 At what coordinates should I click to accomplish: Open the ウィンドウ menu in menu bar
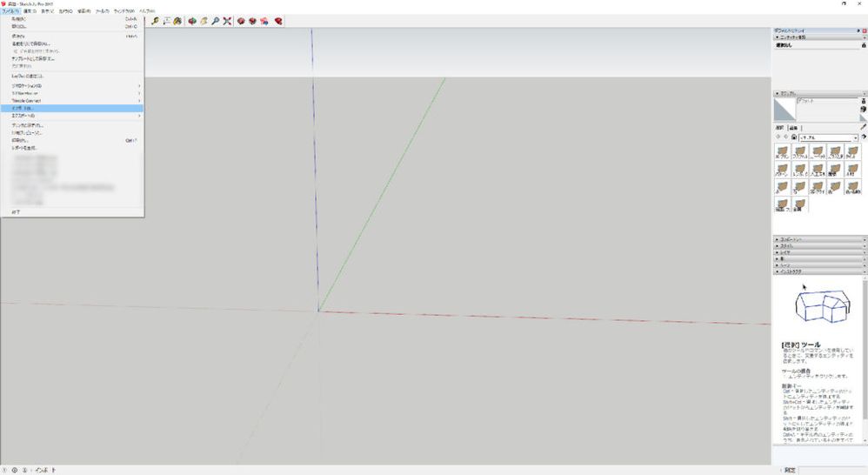point(124,11)
